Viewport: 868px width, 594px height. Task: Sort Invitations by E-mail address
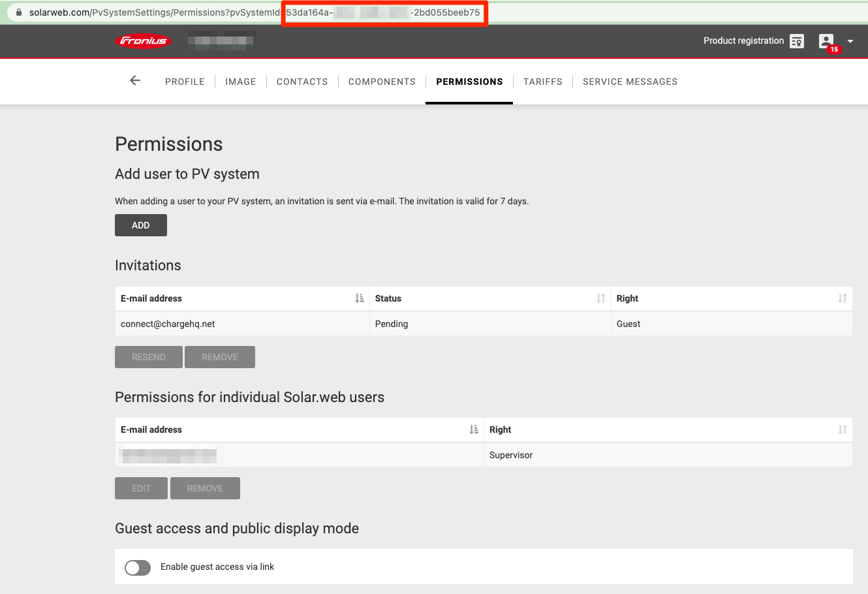[x=360, y=298]
